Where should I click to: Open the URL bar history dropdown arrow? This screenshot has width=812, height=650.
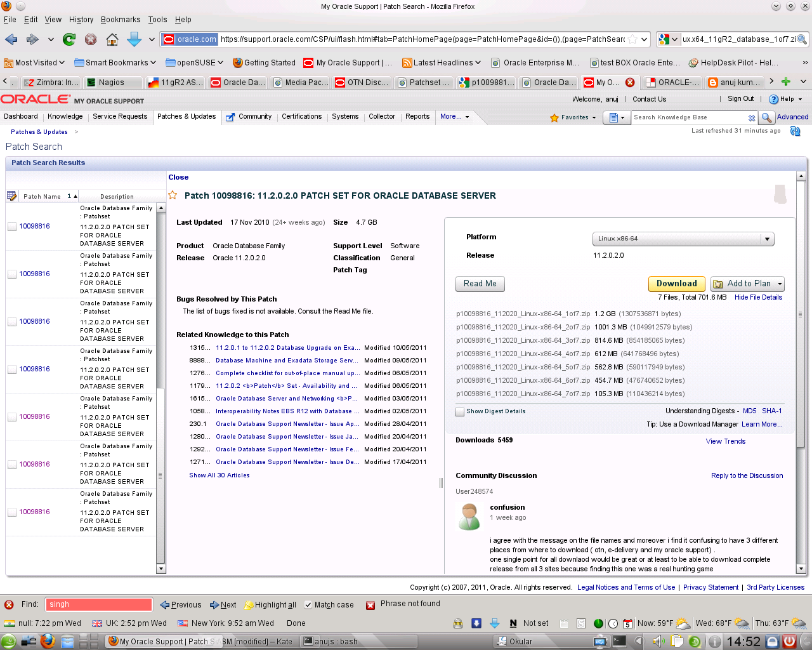tap(644, 39)
